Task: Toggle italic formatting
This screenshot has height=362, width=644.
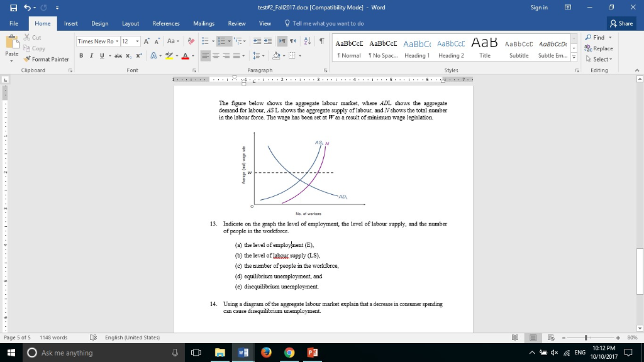Action: [92, 55]
